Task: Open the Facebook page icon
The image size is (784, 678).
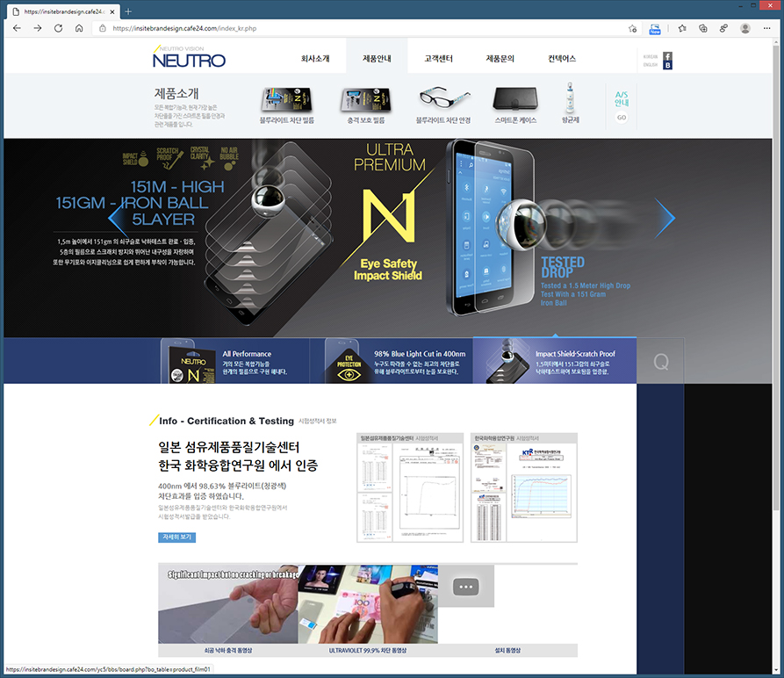Action: (667, 56)
